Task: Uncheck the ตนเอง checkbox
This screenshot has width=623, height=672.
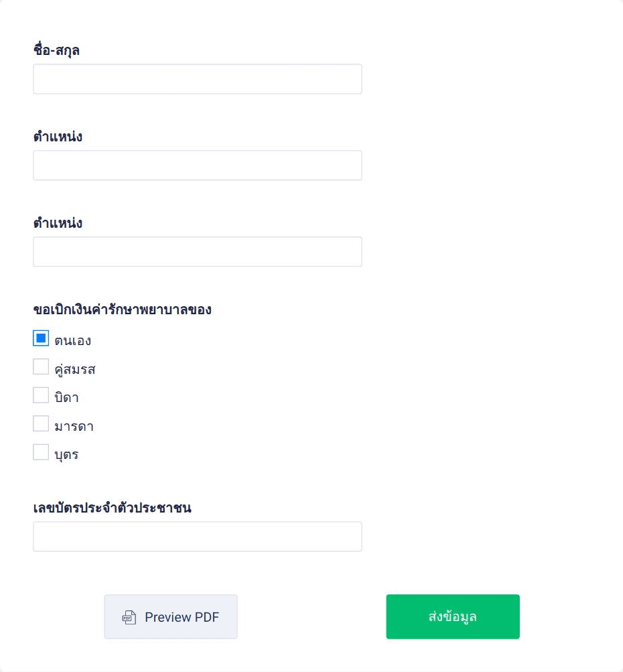Action: (41, 338)
